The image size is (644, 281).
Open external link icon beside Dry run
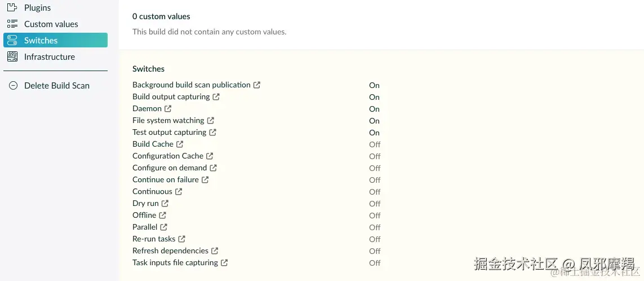(x=165, y=204)
